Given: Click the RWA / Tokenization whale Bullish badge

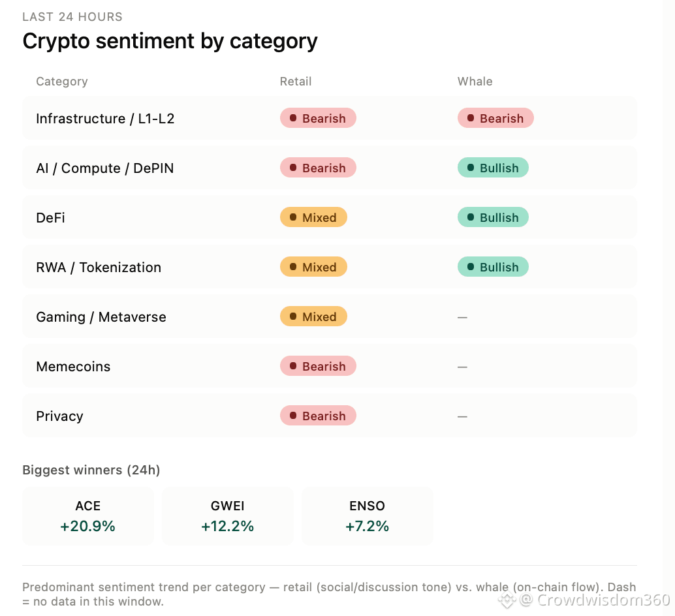Looking at the screenshot, I should point(493,267).
